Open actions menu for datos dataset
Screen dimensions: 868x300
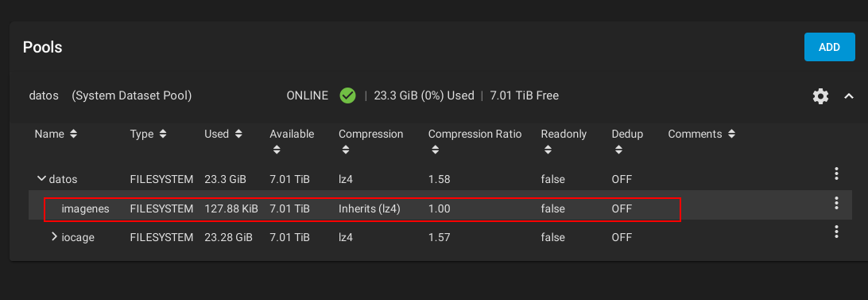[x=836, y=173]
